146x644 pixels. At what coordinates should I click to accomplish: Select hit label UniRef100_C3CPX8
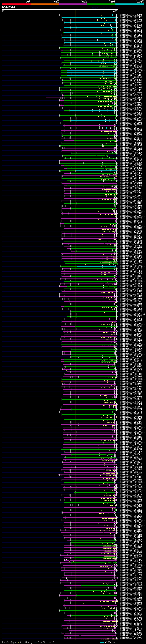131,249
